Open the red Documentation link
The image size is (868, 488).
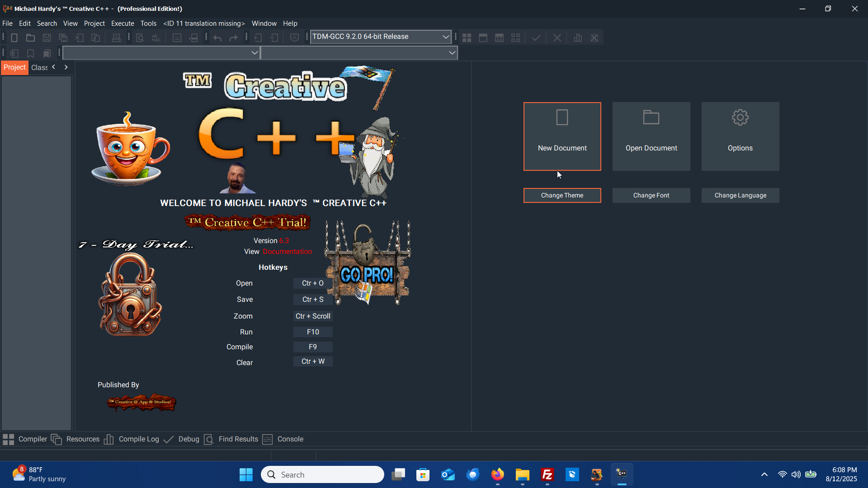pyautogui.click(x=287, y=252)
